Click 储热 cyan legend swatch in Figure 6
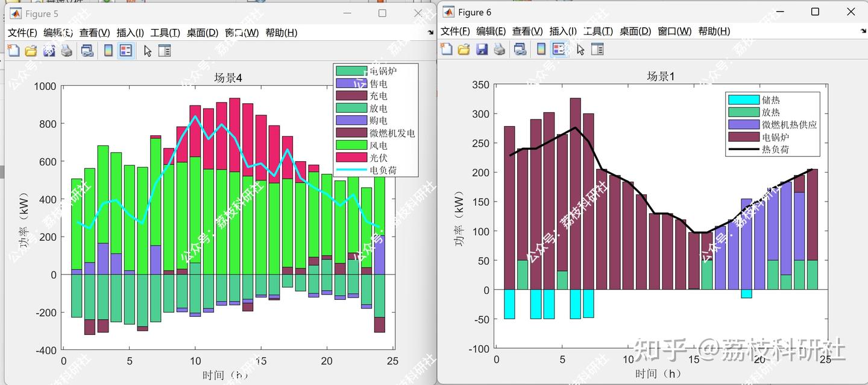 click(743, 100)
